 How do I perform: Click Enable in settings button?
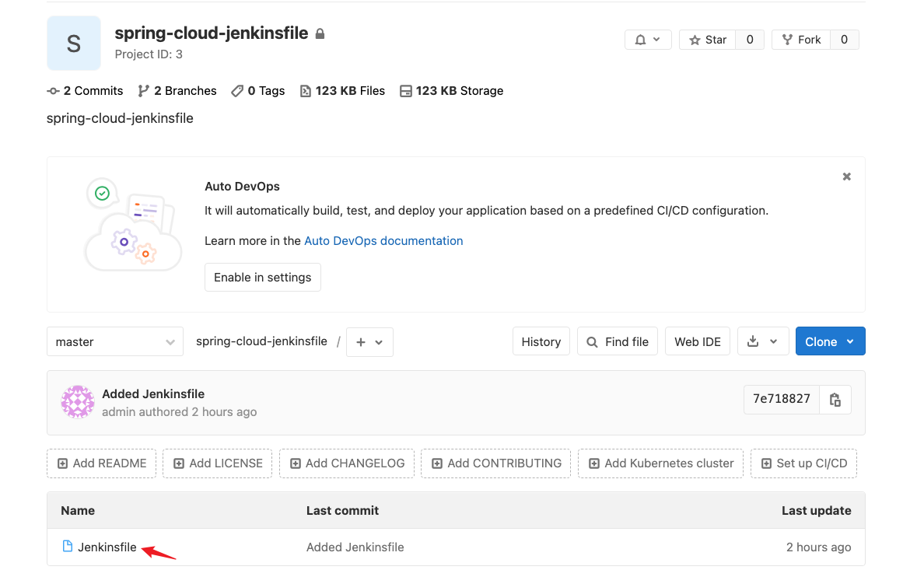pos(263,277)
